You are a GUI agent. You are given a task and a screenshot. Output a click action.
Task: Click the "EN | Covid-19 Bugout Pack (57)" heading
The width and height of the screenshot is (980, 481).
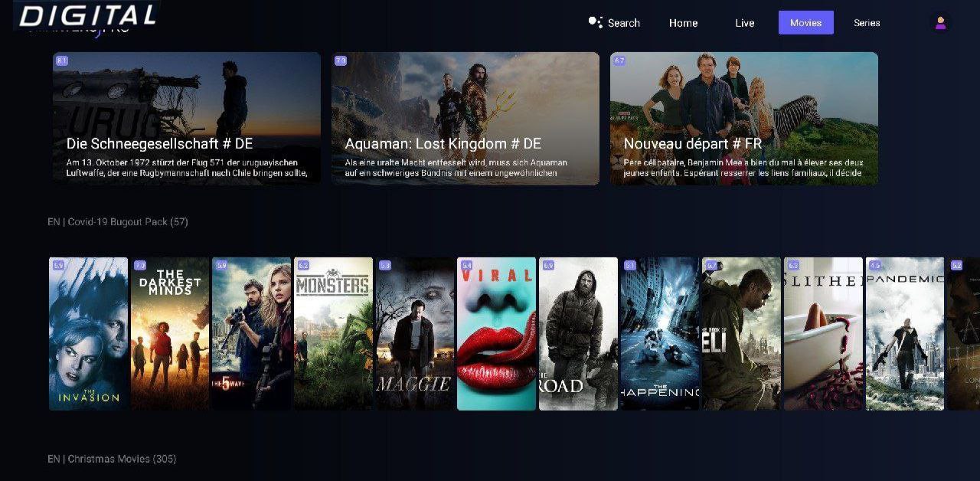coord(118,222)
